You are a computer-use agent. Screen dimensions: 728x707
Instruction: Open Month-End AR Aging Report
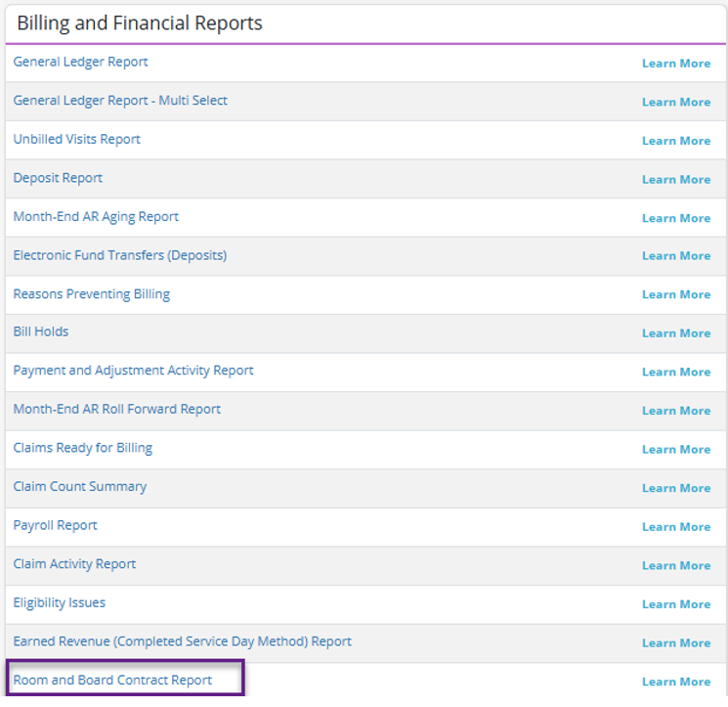[96, 216]
